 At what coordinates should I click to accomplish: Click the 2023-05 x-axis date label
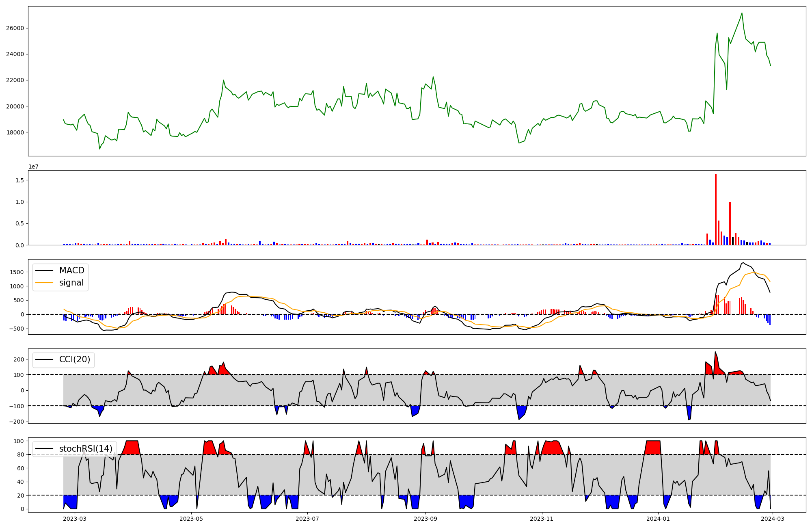point(191,519)
